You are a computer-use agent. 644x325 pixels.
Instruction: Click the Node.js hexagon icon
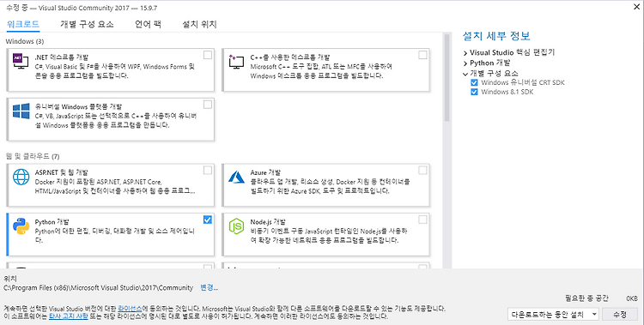coord(237,226)
